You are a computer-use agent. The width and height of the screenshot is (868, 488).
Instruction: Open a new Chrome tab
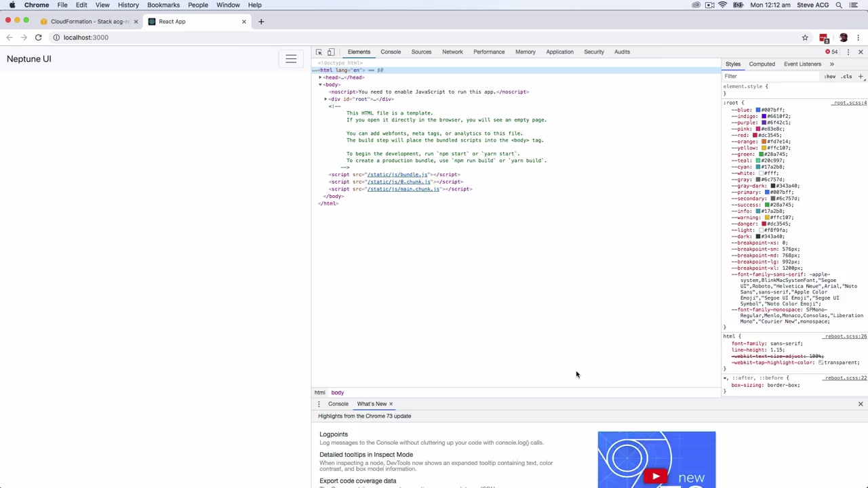click(260, 22)
